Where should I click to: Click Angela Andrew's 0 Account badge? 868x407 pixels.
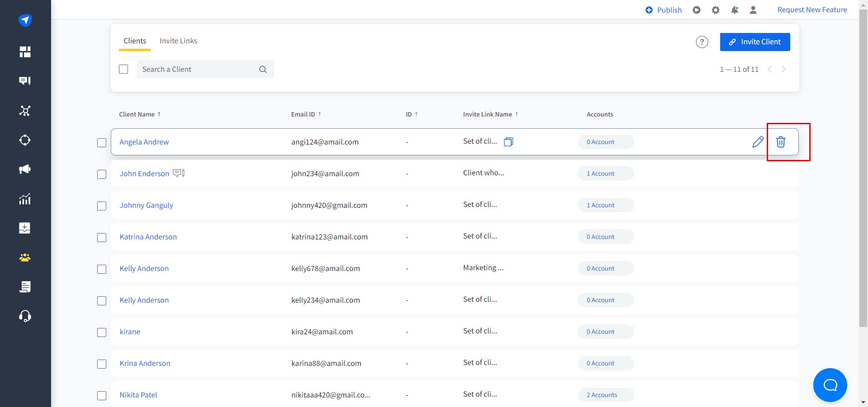pos(605,142)
